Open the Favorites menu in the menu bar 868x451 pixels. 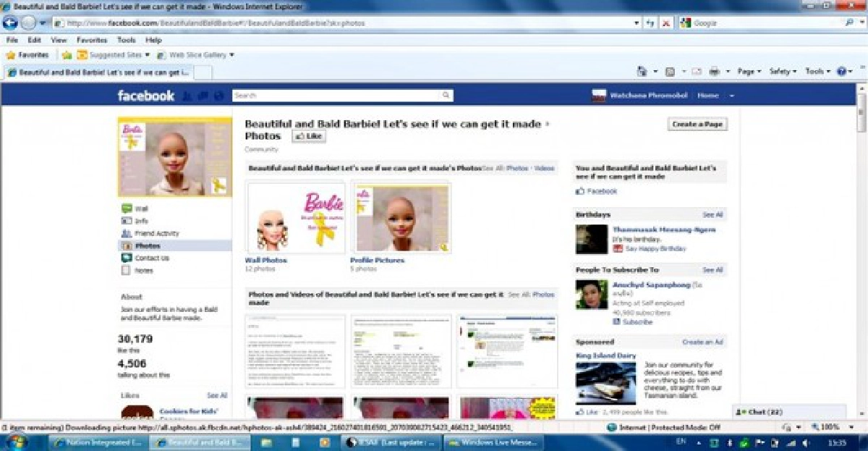[x=92, y=41]
